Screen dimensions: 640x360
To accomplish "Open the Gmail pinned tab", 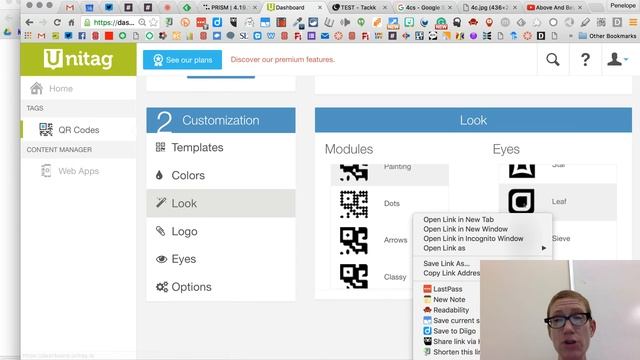I will point(70,7).
